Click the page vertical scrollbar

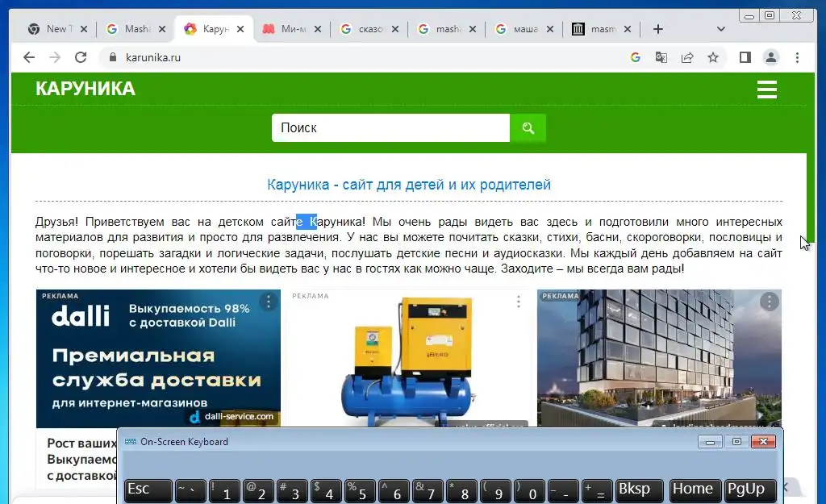[811, 158]
